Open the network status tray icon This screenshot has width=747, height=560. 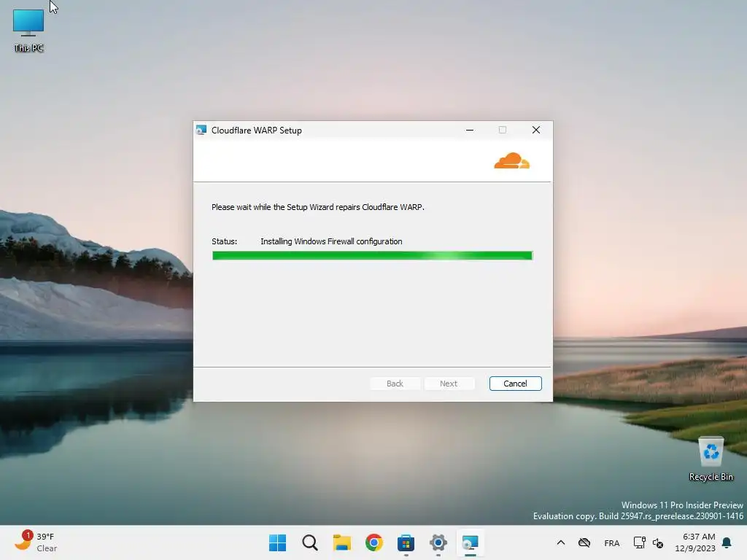click(x=639, y=542)
